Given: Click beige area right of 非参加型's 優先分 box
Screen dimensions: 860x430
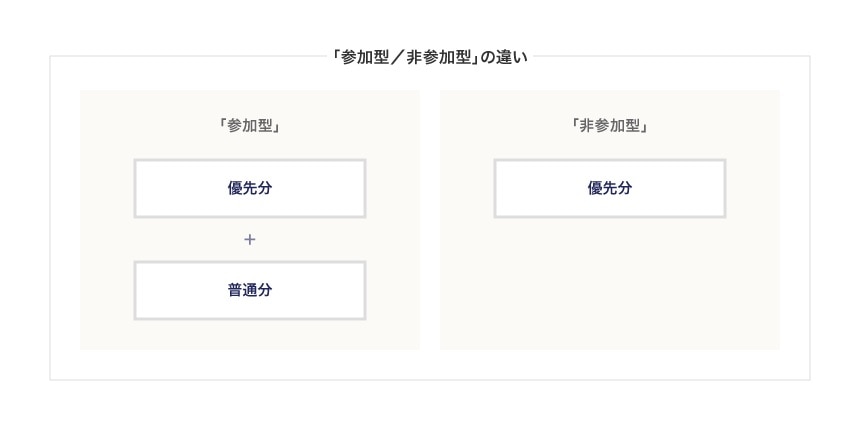Looking at the screenshot, I should point(752,188).
